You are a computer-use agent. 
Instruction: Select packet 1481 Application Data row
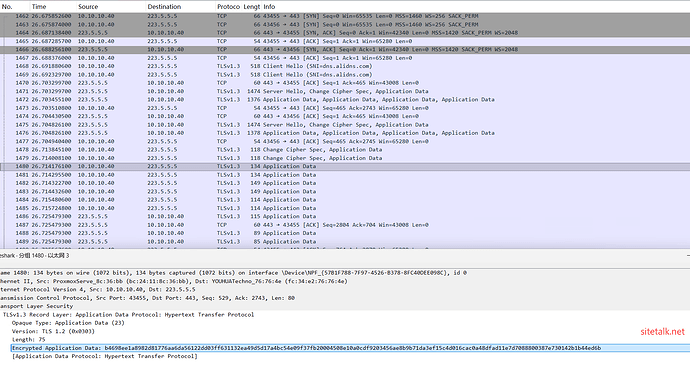click(x=345, y=175)
